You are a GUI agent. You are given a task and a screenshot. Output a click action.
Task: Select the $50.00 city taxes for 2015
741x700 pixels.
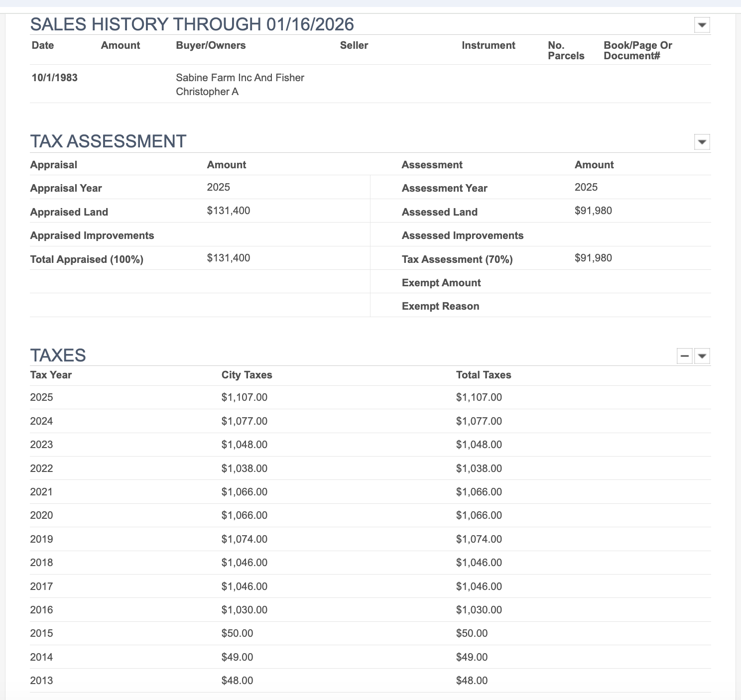238,633
